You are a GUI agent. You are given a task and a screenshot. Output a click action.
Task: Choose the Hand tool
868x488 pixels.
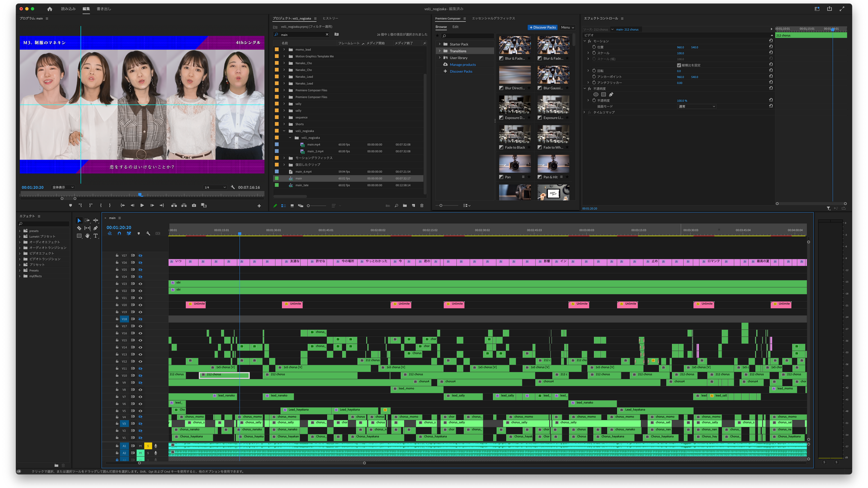(x=87, y=236)
